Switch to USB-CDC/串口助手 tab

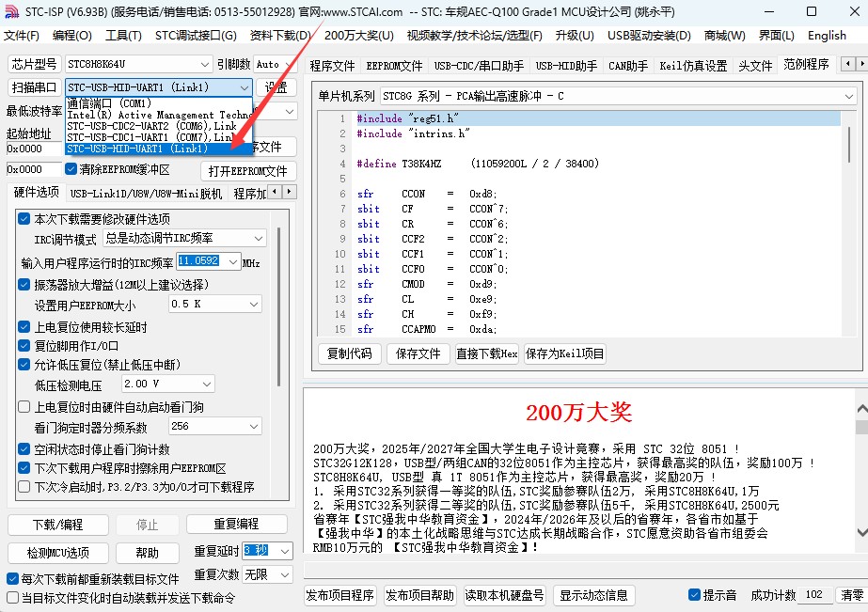click(479, 66)
